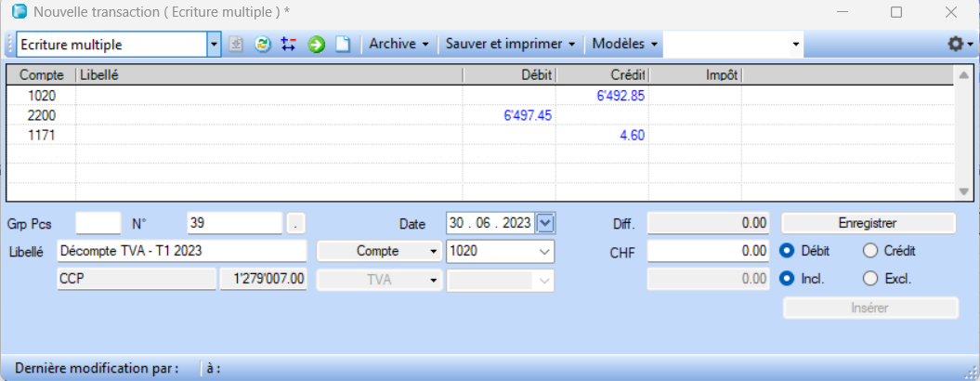Open the date picker calendar arrow
Image resolution: width=980 pixels, height=381 pixels.
pyautogui.click(x=545, y=223)
